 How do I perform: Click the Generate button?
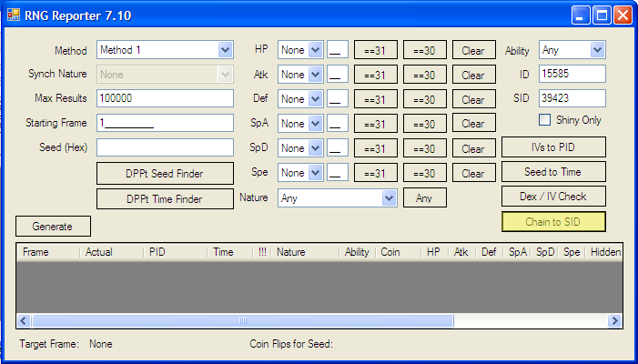(53, 226)
